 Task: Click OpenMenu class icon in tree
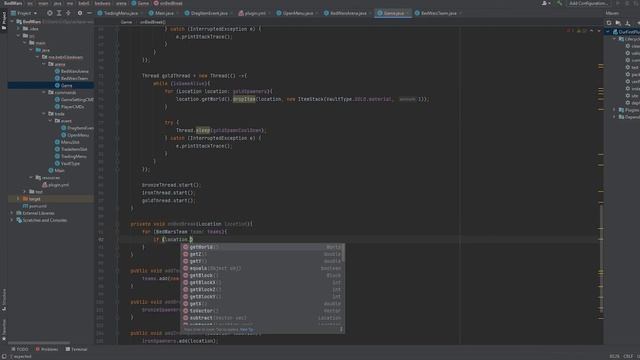[x=64, y=135]
